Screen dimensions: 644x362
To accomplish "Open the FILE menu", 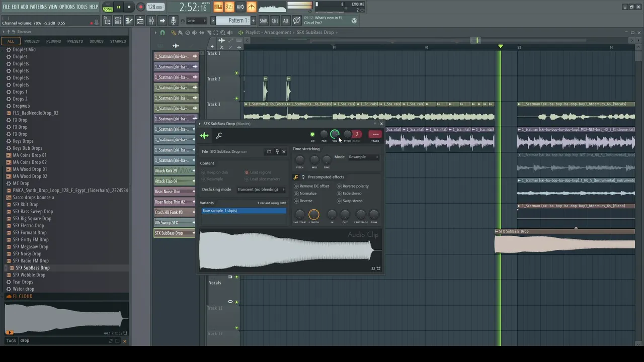I will pos(6,7).
